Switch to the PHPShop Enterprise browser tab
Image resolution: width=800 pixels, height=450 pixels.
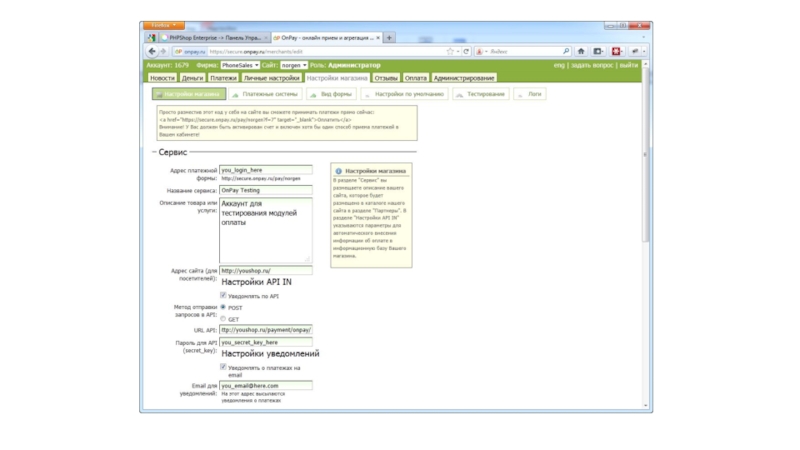215,38
